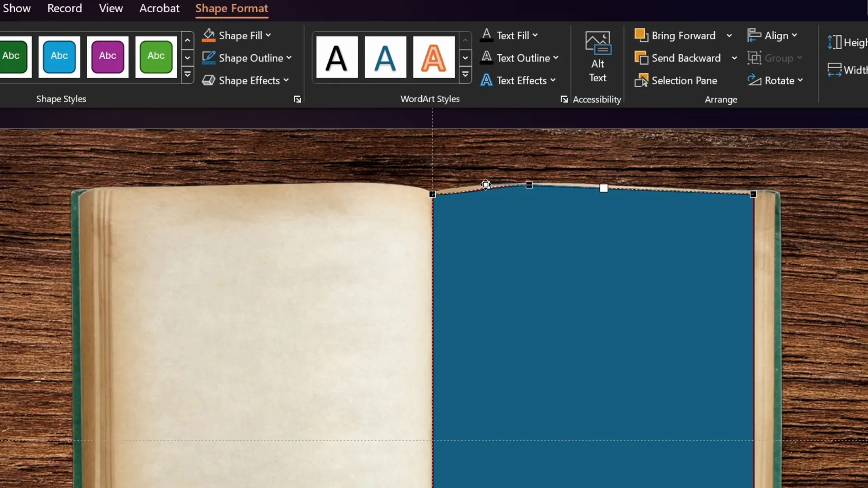The image size is (868, 488).
Task: Click the top-left corner edit point of blue shape
Action: point(432,194)
